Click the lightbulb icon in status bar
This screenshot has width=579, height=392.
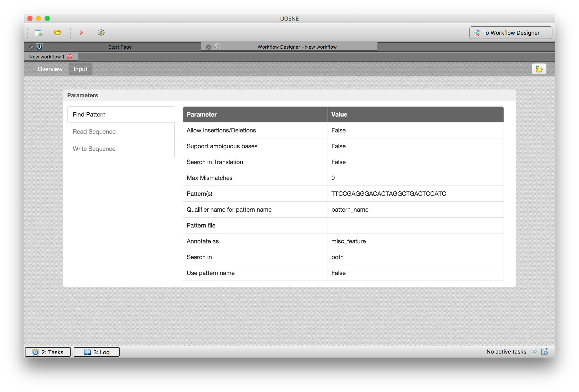534,351
